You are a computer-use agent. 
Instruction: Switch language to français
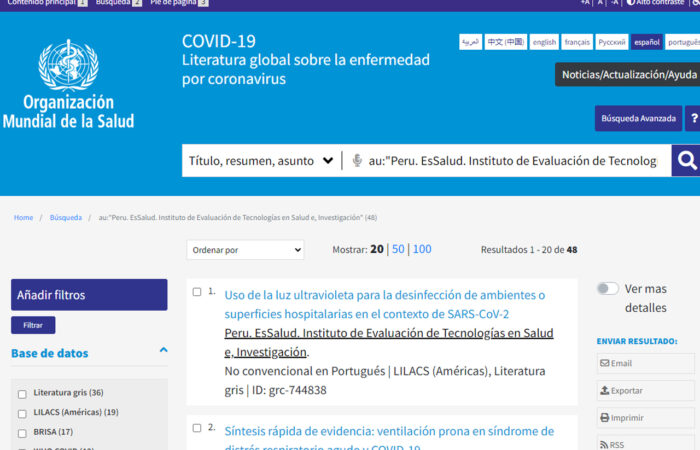click(x=577, y=42)
